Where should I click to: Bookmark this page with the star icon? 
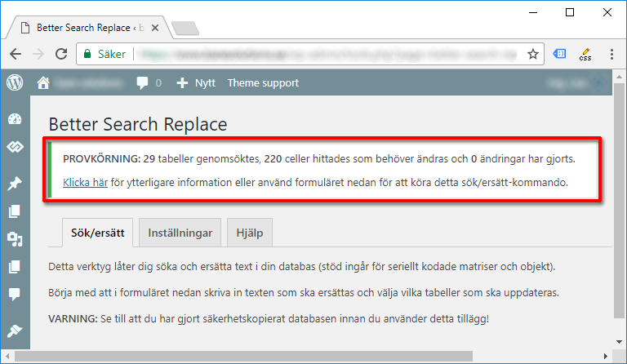pyautogui.click(x=532, y=54)
